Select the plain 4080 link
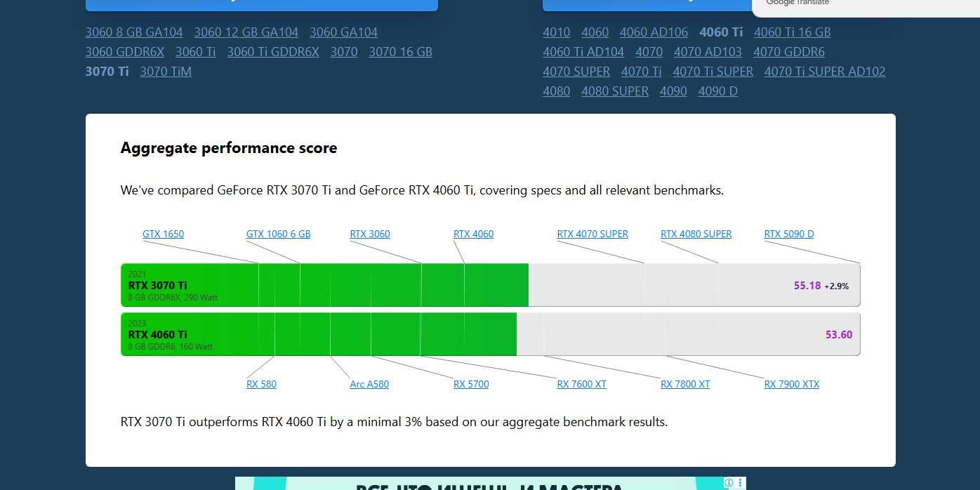980x490 pixels. pyautogui.click(x=557, y=91)
